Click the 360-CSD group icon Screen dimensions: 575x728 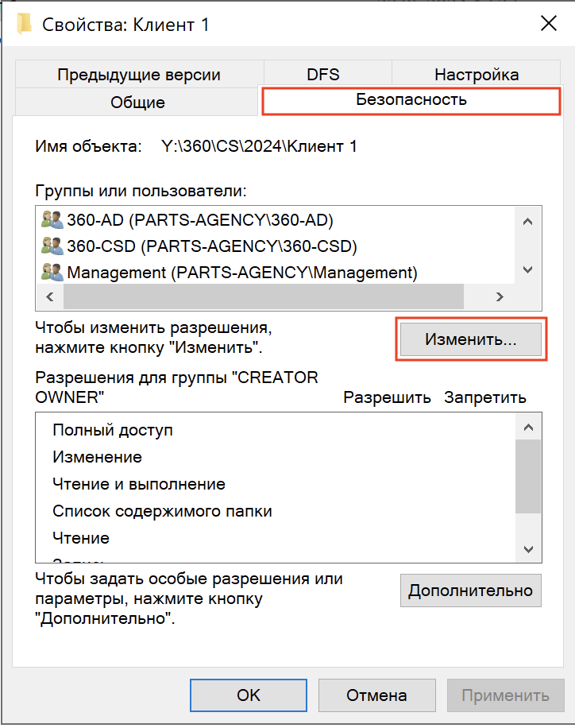[52, 246]
